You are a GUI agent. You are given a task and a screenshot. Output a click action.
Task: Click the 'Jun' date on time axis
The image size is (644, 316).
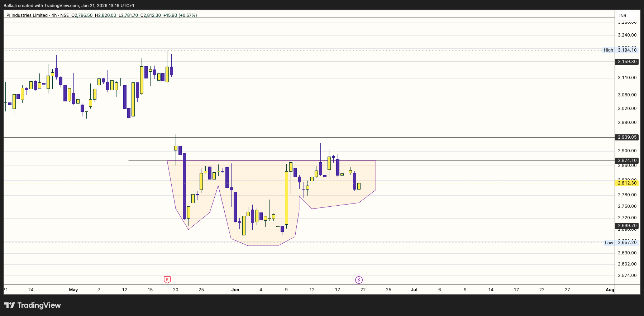(x=235, y=290)
